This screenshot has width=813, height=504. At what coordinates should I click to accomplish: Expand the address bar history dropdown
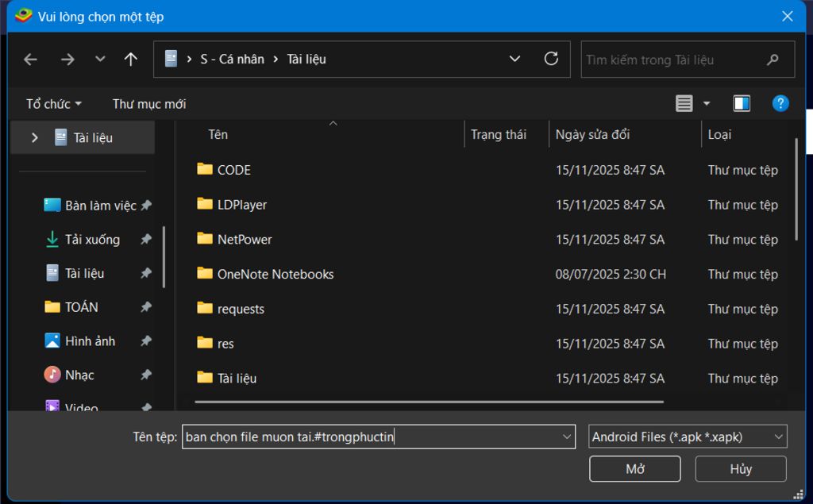coord(514,59)
